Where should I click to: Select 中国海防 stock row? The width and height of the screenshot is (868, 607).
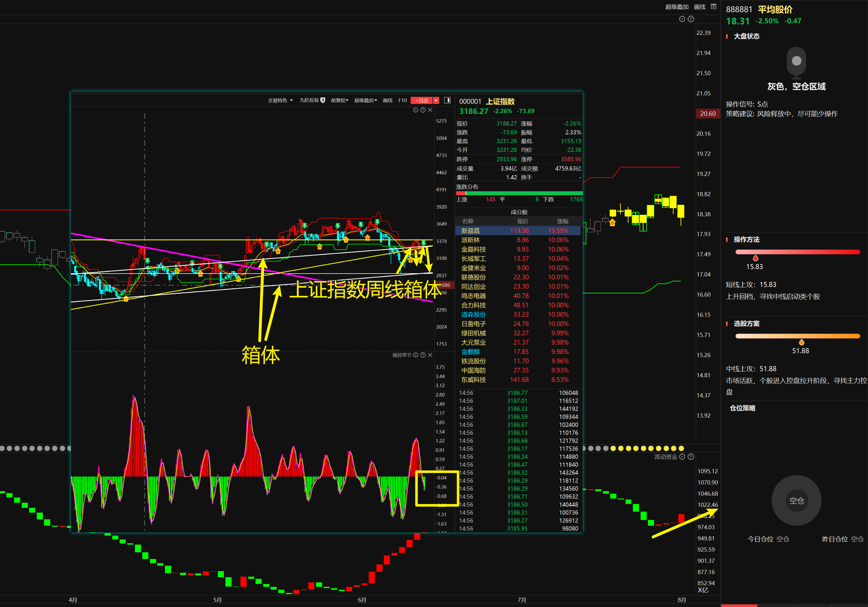click(x=518, y=371)
